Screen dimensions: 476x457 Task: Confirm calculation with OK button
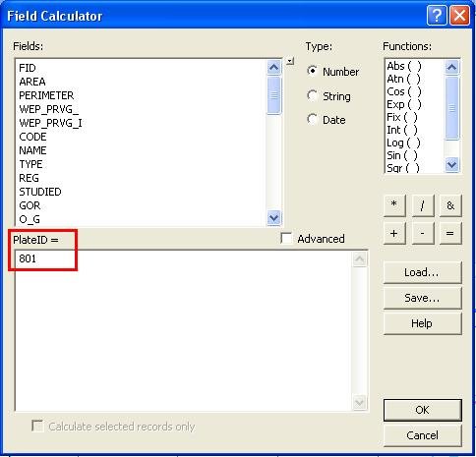point(422,410)
